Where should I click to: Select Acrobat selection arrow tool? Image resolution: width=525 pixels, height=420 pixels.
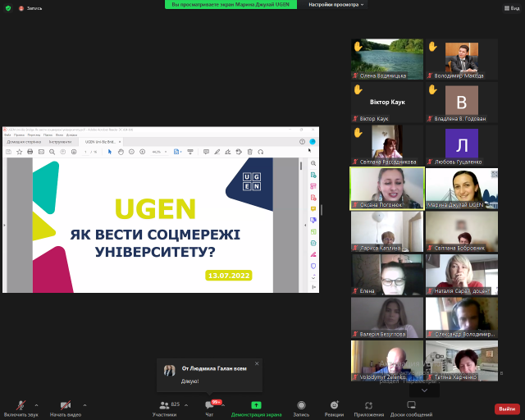109,152
